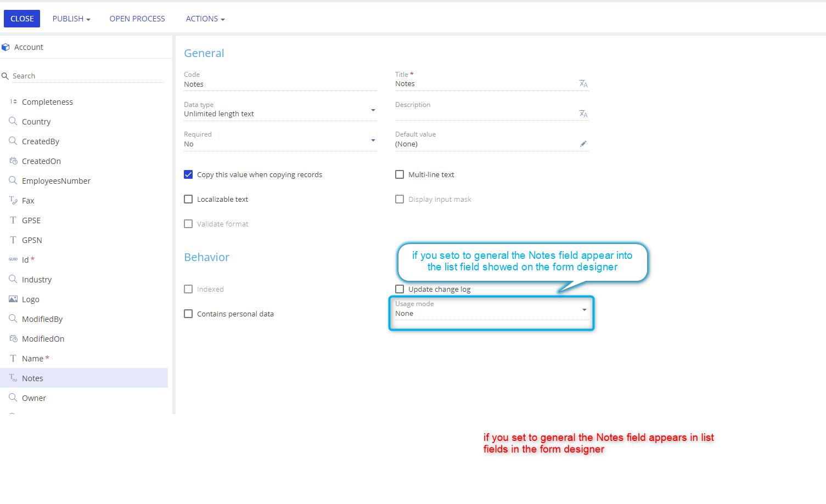The width and height of the screenshot is (826, 504).
Task: Uncheck Copy this value when copying records
Action: pos(188,174)
